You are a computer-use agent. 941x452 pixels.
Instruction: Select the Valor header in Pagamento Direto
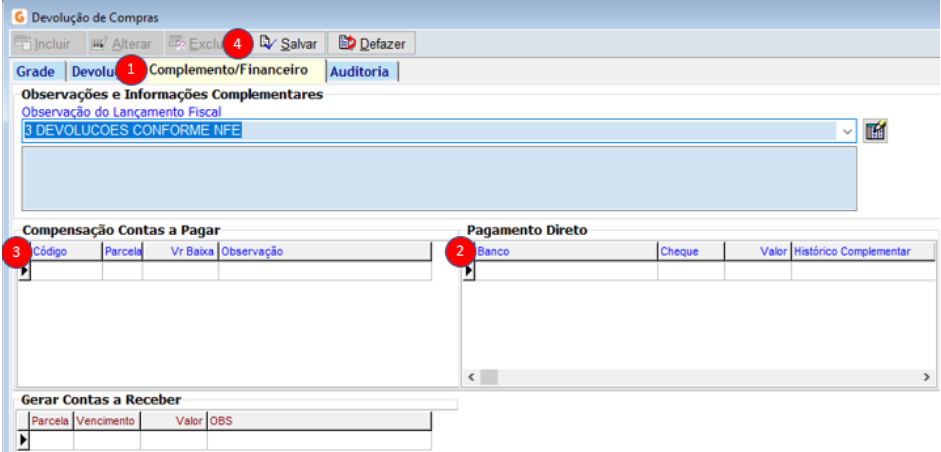point(758,252)
